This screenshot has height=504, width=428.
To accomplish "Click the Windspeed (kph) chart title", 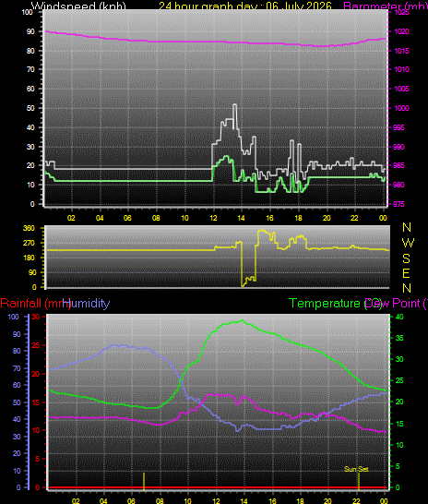I will click(x=78, y=6).
